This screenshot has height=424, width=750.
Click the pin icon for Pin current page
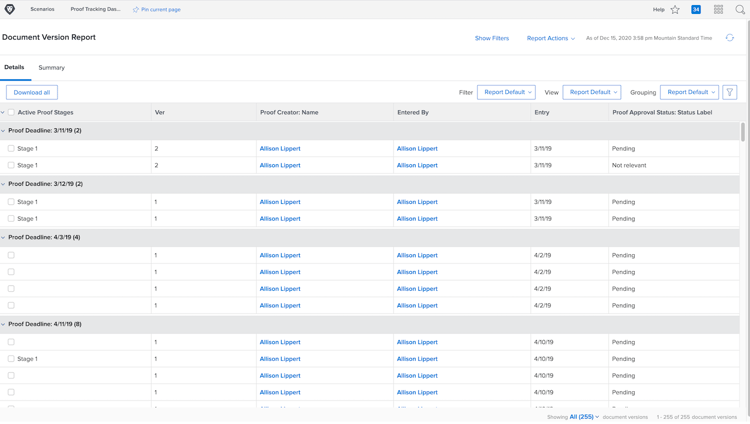[136, 9]
